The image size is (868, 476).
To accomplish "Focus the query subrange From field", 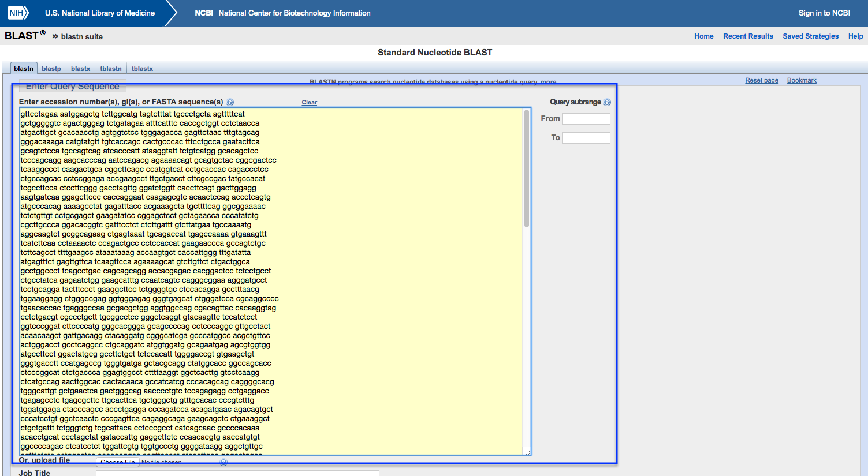I will (x=586, y=119).
